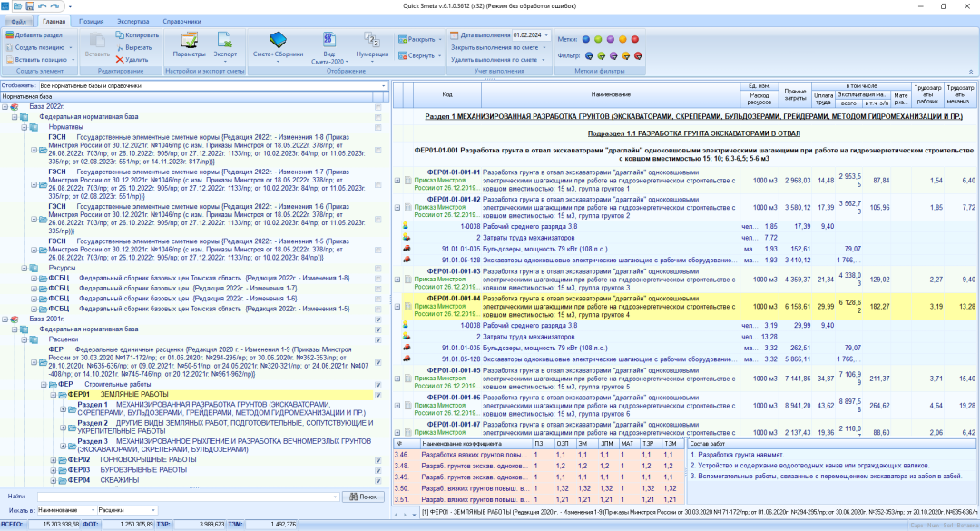The image size is (980, 531).
Task: Click the Смета+Сборники books icon
Action: click(x=278, y=40)
